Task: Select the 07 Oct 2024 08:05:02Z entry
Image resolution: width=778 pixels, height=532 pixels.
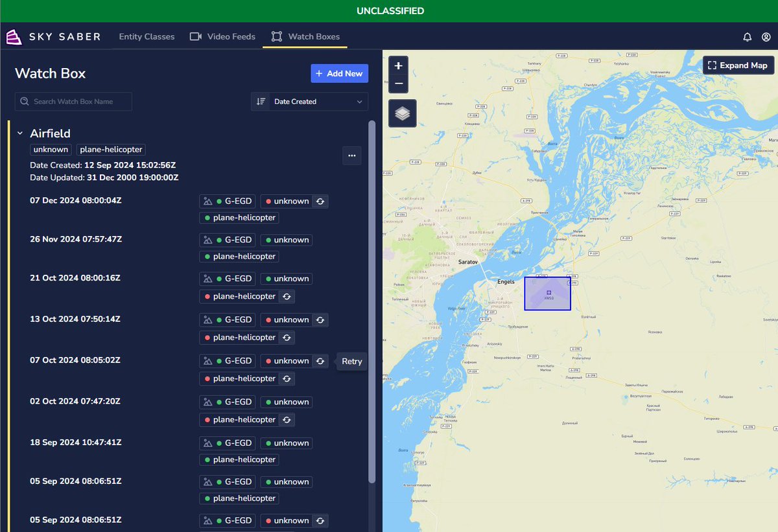Action: click(76, 360)
